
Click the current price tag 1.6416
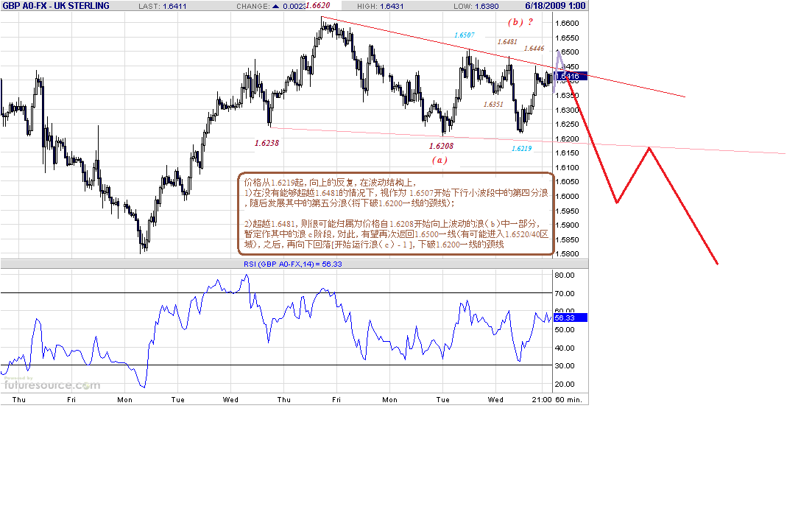click(570, 76)
